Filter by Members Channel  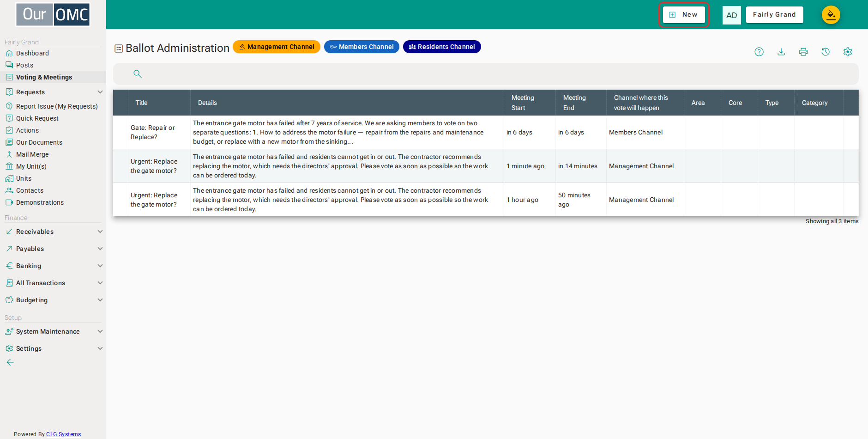pos(362,47)
